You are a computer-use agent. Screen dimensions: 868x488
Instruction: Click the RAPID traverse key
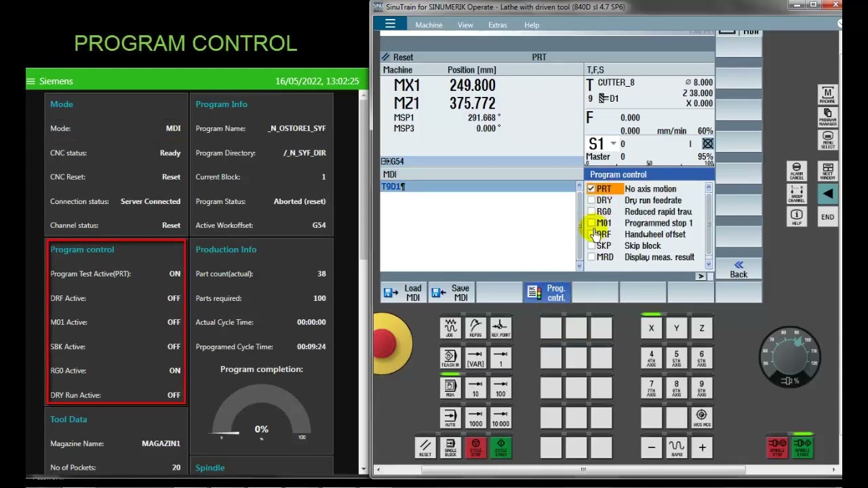[x=676, y=447]
